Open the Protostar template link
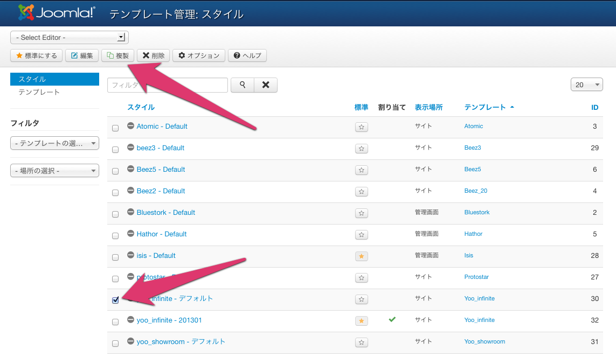 [476, 277]
